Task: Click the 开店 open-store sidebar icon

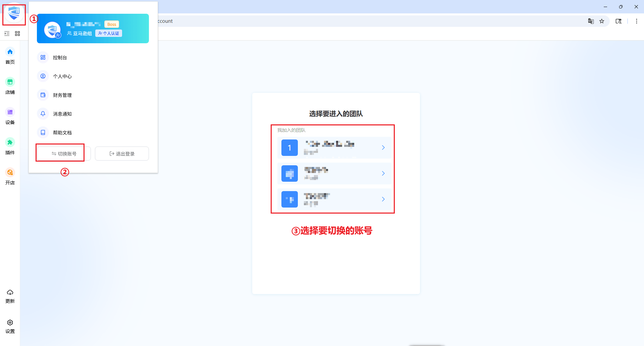Action: pos(10,173)
